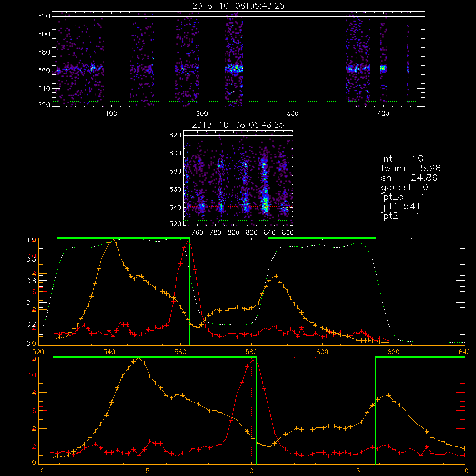
Task: Select the 'ipt_c -1' readout line
Action: click(403, 197)
